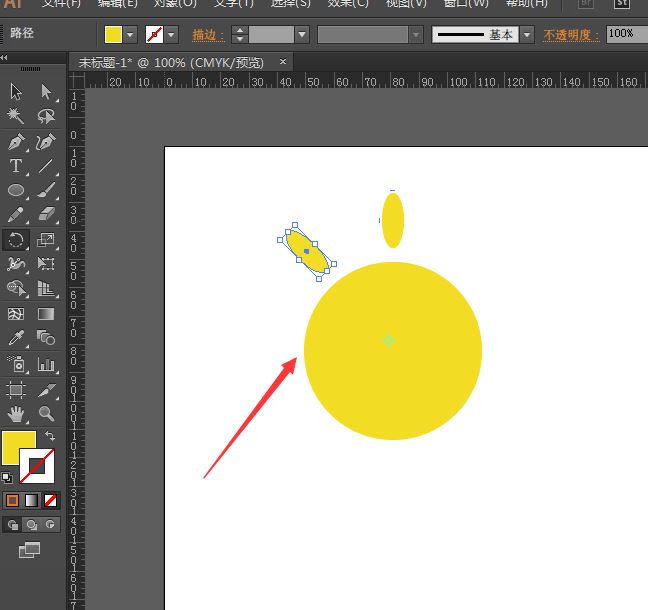Choose the Scale tool

(x=46, y=240)
